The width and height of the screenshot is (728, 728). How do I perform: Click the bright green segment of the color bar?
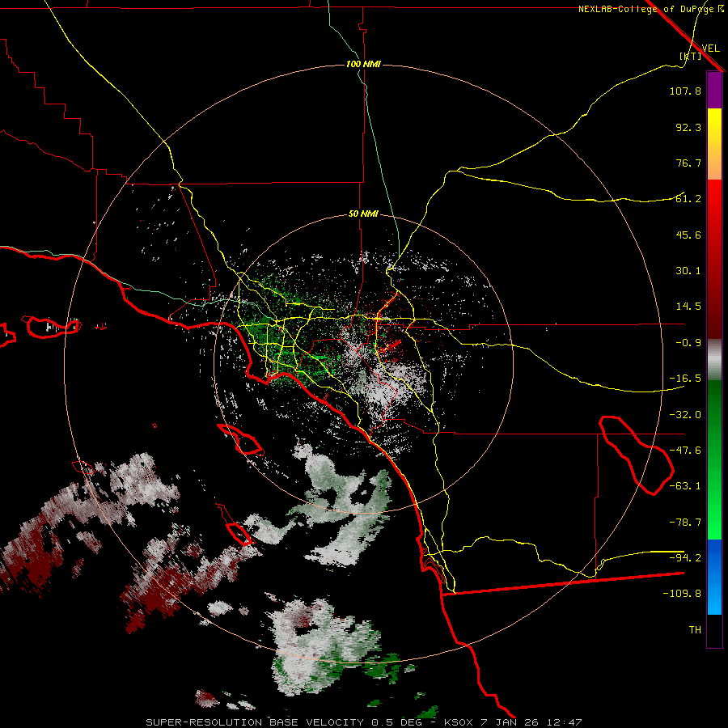714,459
